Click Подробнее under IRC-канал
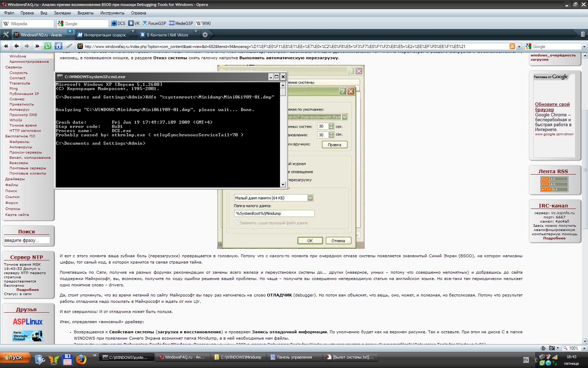This screenshot has width=588, height=368. click(x=554, y=238)
